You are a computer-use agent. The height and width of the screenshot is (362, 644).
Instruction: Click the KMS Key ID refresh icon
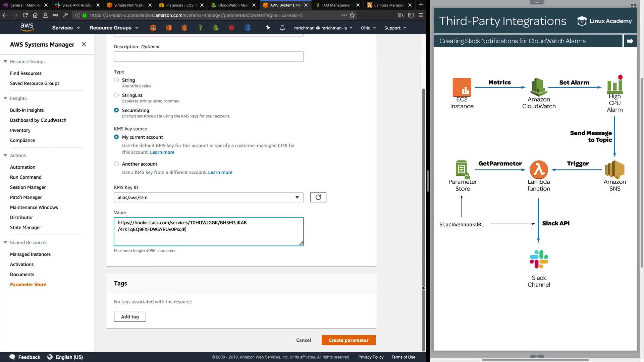(x=318, y=197)
